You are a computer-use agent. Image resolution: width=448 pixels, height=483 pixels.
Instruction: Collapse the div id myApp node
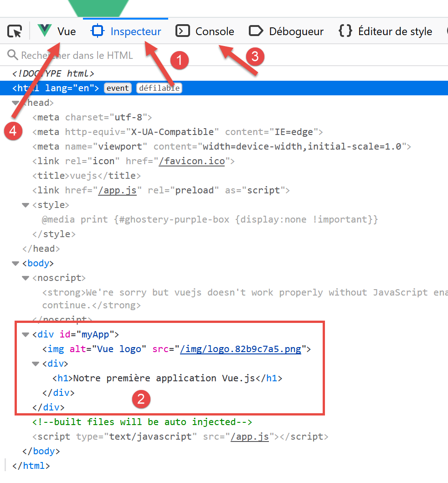click(x=26, y=335)
